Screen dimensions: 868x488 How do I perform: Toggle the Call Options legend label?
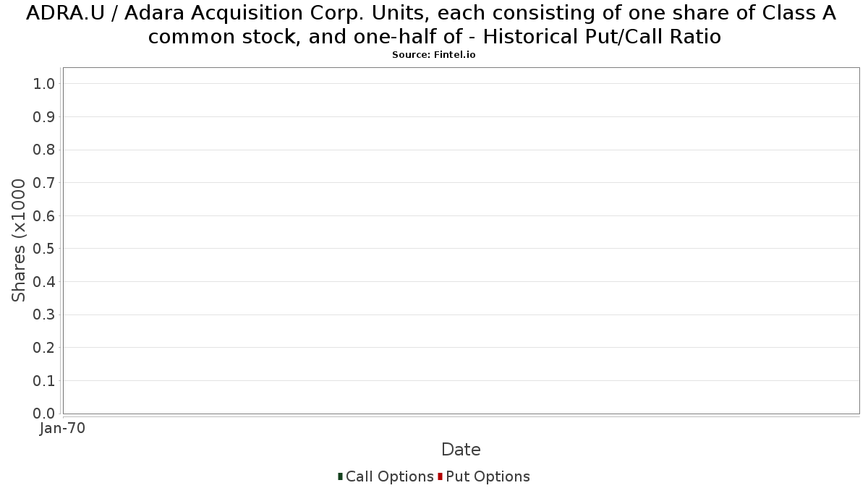[389, 476]
